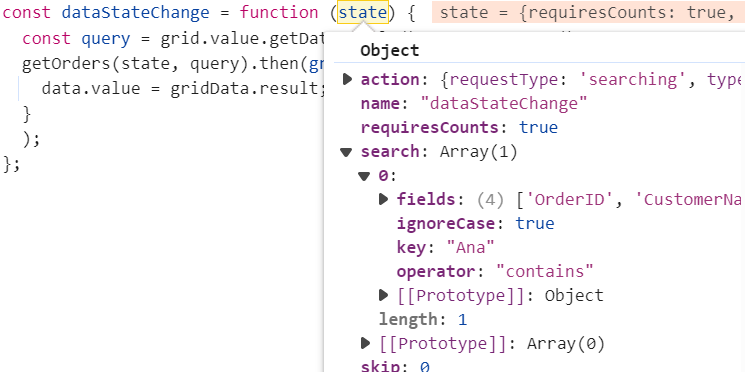Click the inline state value preview
The image size is (745, 372).
[588, 13]
